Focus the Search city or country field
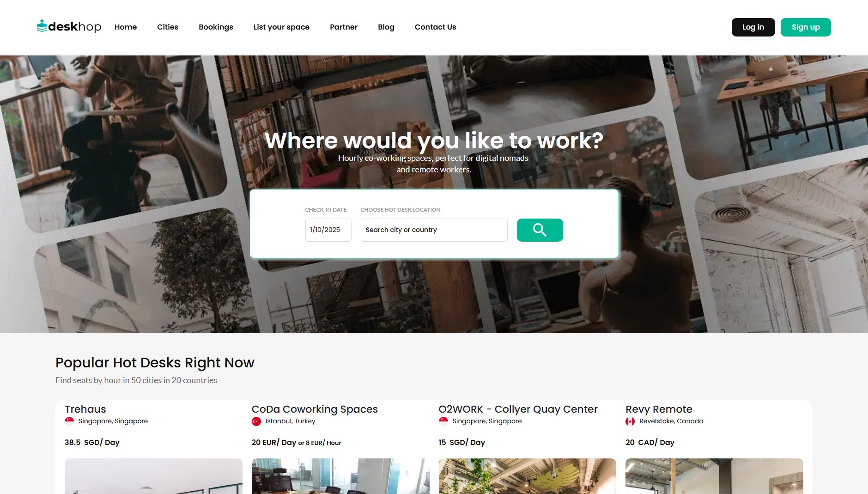Viewport: 868px width, 494px height. pos(434,230)
